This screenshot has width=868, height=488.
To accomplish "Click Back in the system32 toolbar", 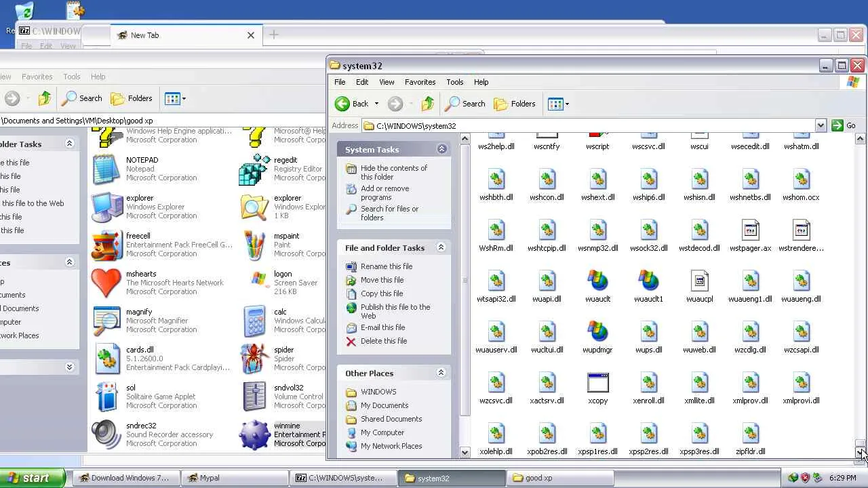I will tap(352, 104).
